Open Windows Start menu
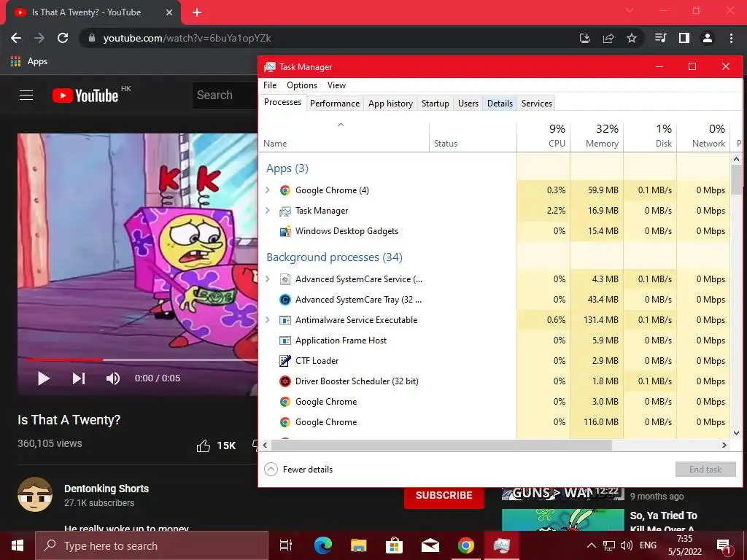 pos(18,545)
